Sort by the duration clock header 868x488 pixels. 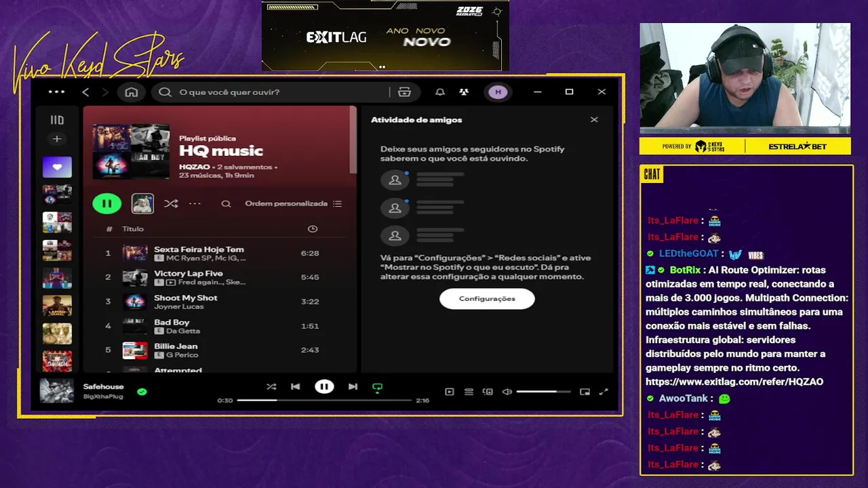tap(313, 229)
